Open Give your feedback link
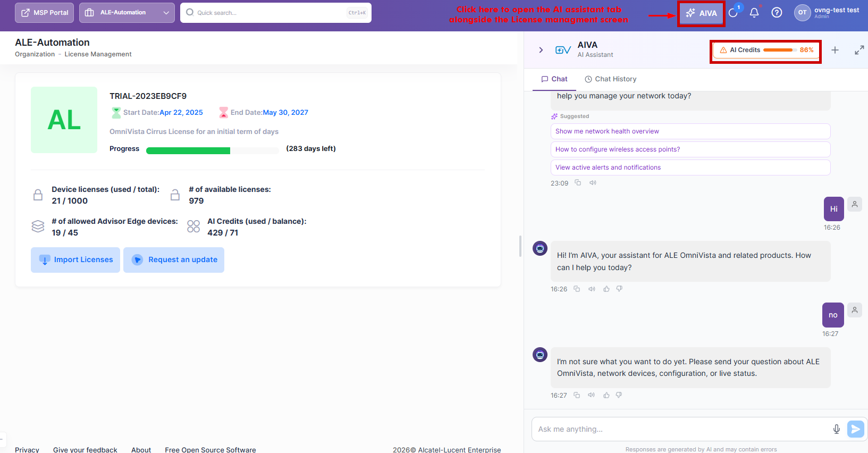Image resolution: width=868 pixels, height=453 pixels. (x=85, y=450)
